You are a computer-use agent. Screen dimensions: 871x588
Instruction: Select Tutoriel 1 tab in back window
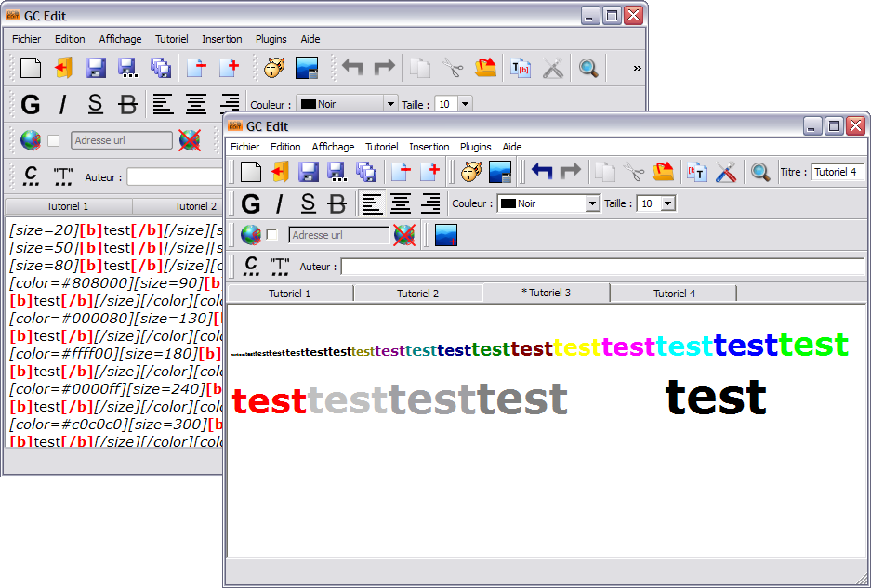pos(67,206)
